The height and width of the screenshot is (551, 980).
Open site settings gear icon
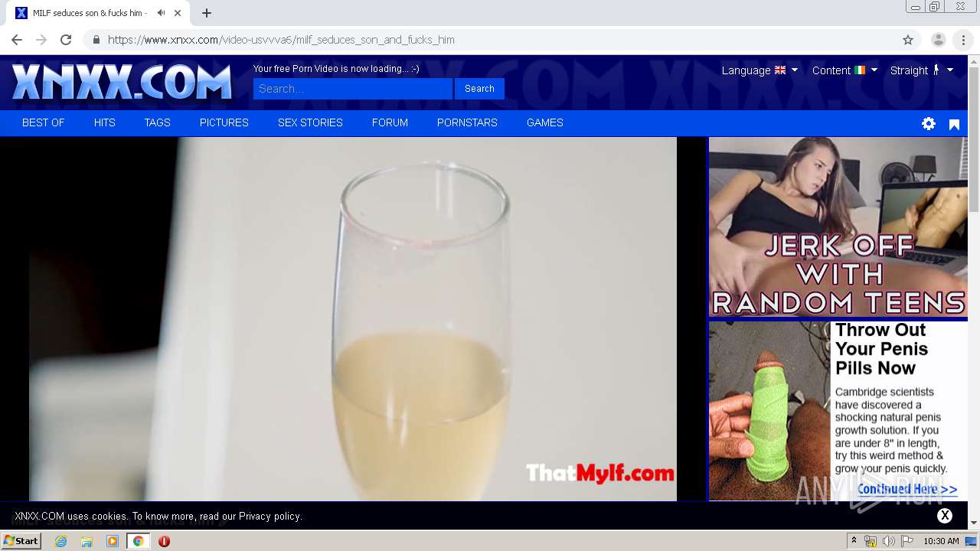pyautogui.click(x=929, y=123)
